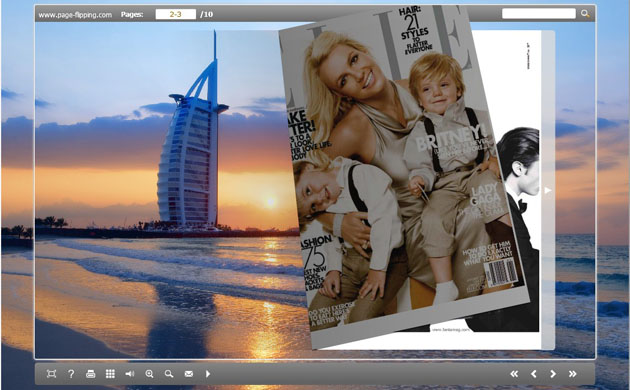This screenshot has width=630, height=390.
Task: Go to the previous page
Action: 534,374
